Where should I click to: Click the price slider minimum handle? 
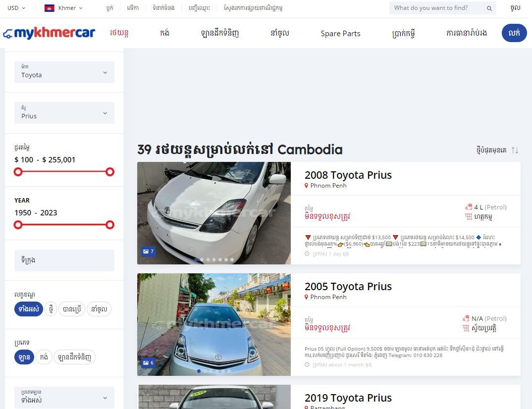point(18,172)
